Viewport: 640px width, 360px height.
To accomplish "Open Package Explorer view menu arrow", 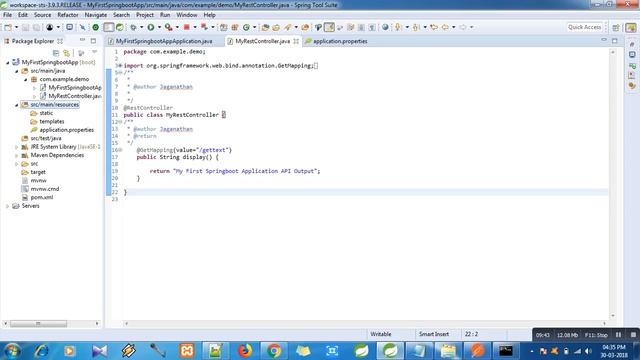I will click(x=95, y=53).
